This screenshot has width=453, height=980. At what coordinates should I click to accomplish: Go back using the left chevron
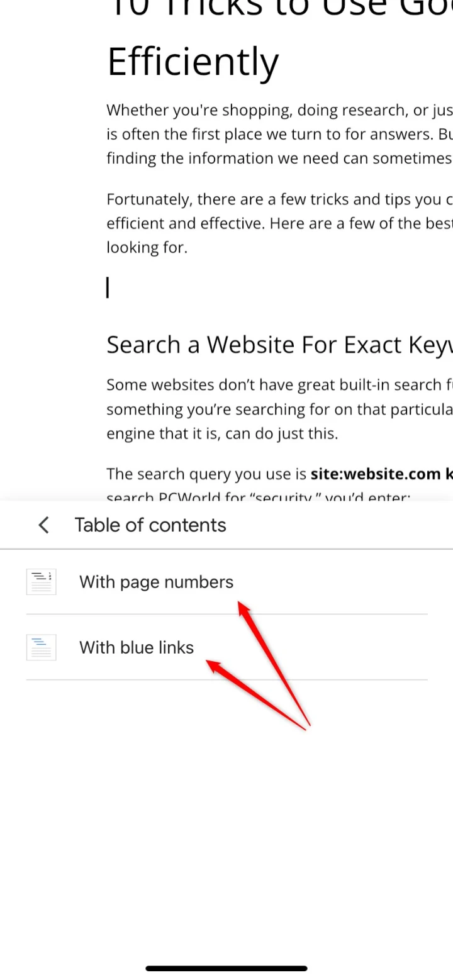click(x=43, y=525)
